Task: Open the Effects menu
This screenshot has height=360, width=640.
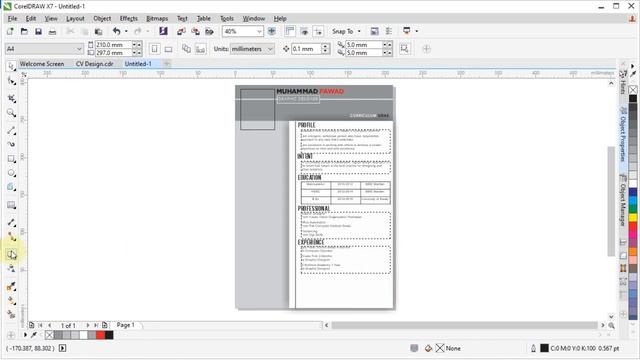Action: 129,18
